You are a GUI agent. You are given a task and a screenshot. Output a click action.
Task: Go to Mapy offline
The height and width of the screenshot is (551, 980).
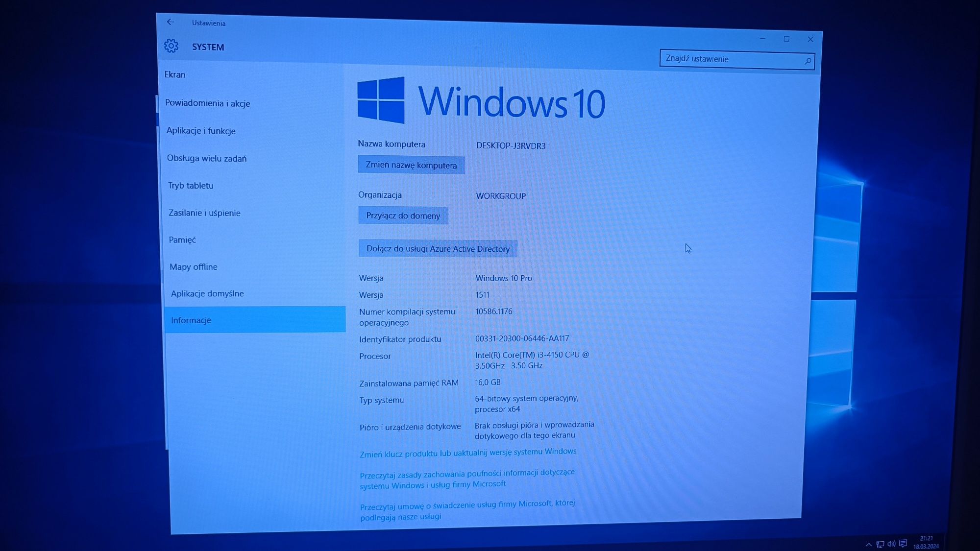pyautogui.click(x=193, y=267)
